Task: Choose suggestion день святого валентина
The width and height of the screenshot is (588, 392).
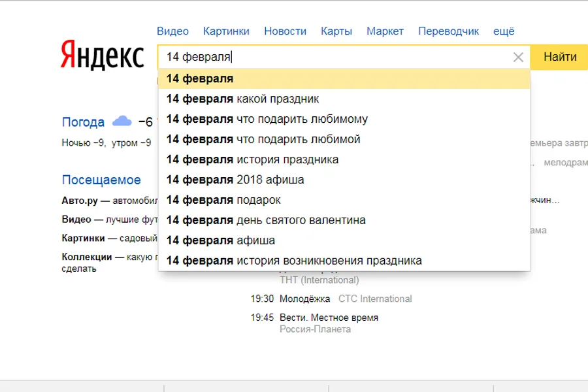Action: coord(344,221)
